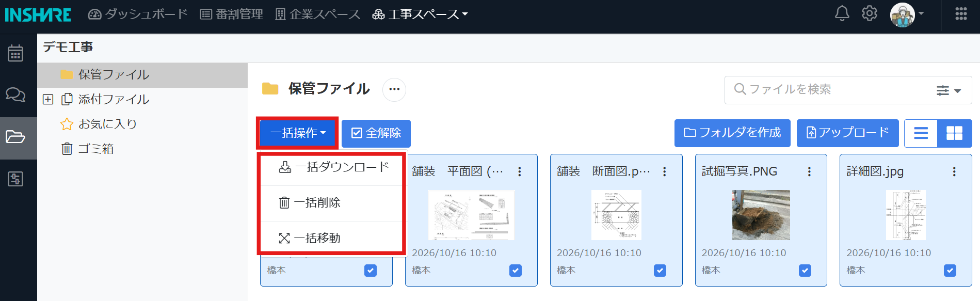The height and width of the screenshot is (301, 980).
Task: Select ゴミ箱 in the tree
Action: click(x=95, y=149)
